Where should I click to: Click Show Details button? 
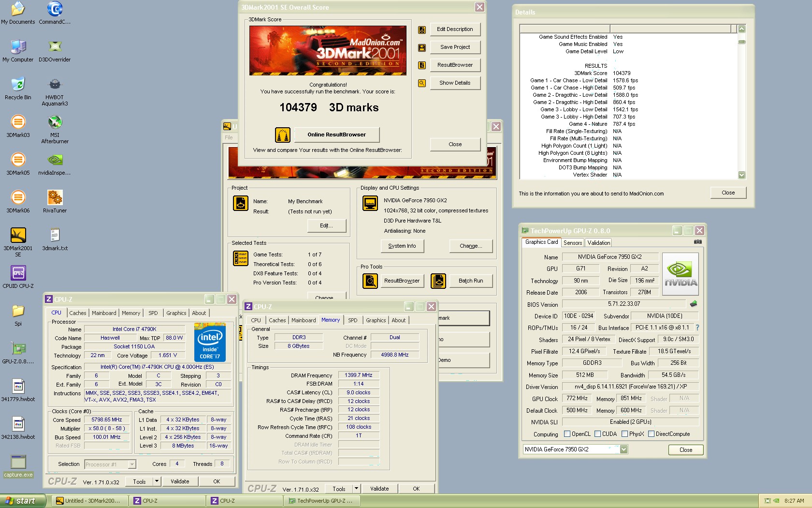click(x=455, y=83)
